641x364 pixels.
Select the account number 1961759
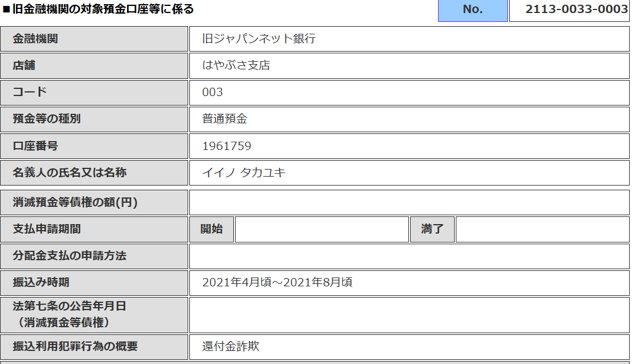tap(227, 146)
